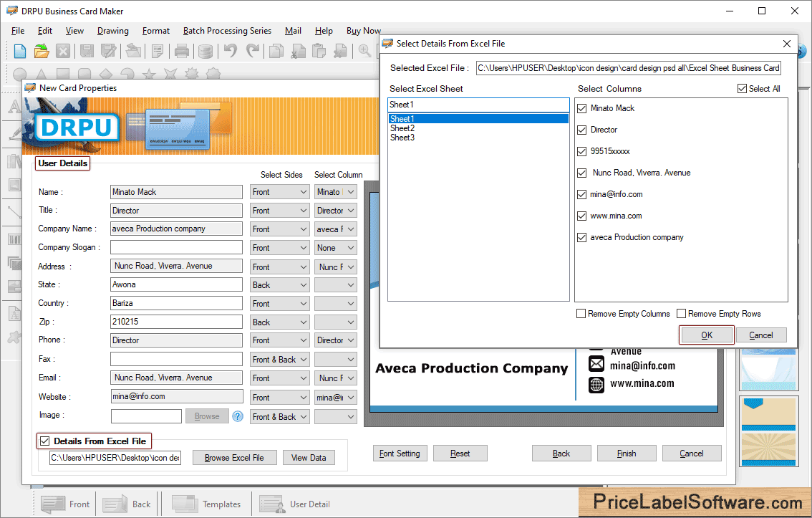Select the ellipse shape tool

19,74
